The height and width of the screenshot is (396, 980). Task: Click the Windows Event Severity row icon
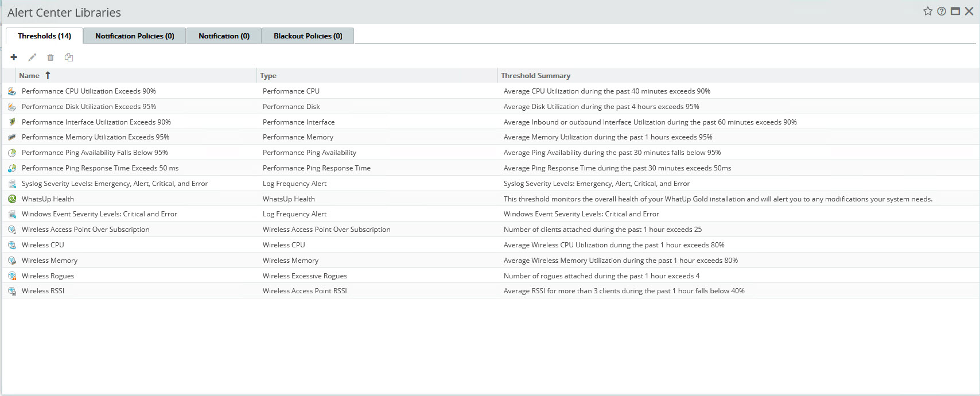click(x=12, y=214)
